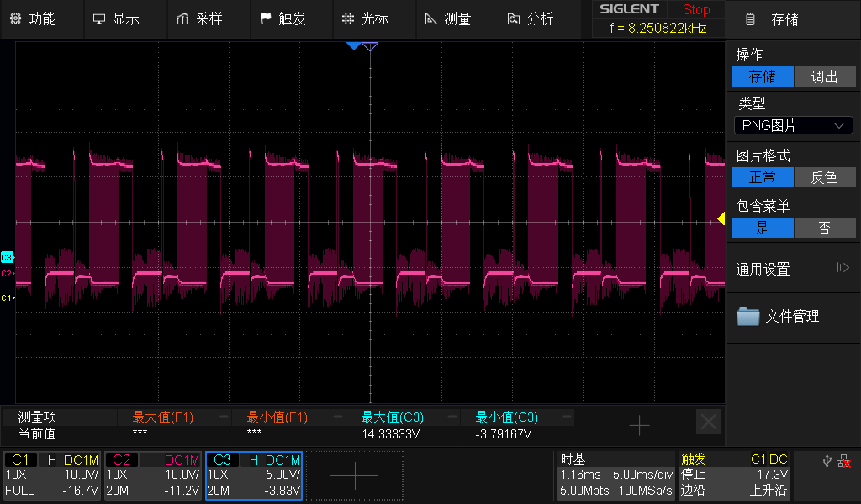
Task: Click the 最大值(F1) measurement item
Action: [162, 417]
